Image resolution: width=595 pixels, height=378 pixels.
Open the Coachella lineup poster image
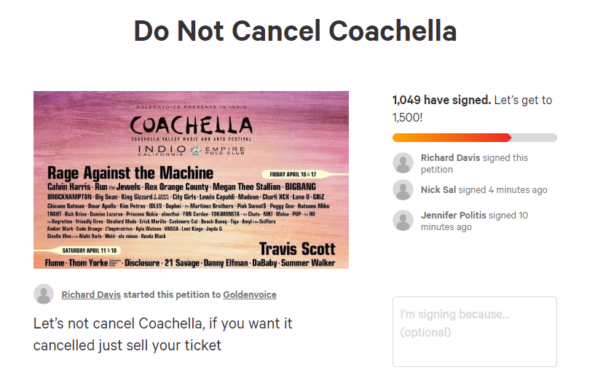point(191,180)
